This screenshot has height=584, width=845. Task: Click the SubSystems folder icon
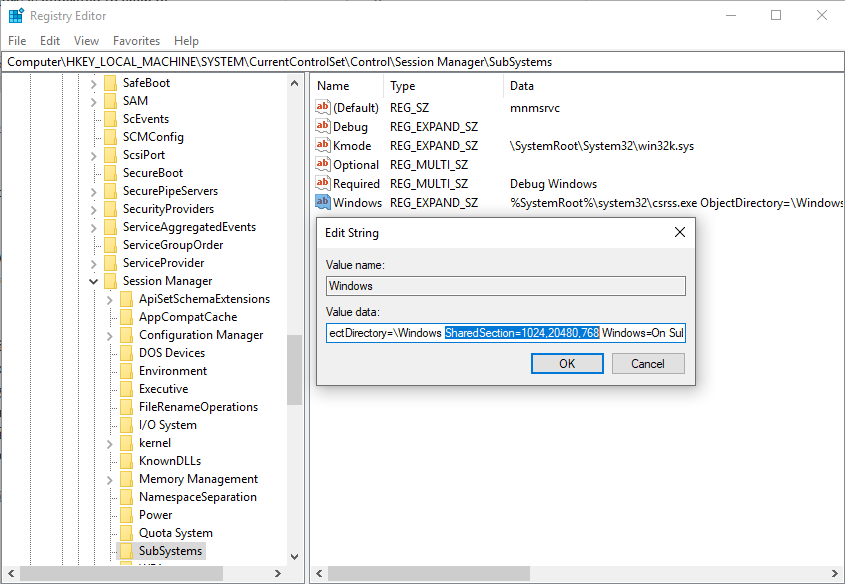click(126, 551)
